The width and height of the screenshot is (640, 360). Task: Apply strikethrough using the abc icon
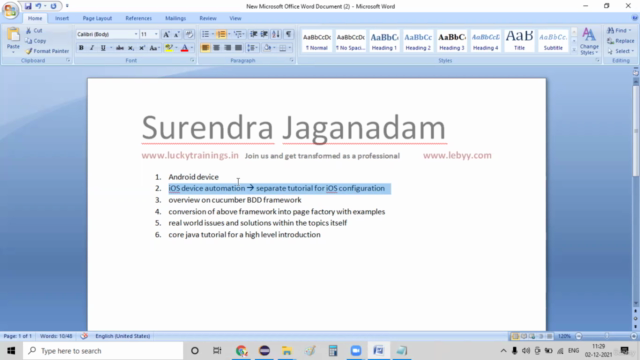click(120, 48)
